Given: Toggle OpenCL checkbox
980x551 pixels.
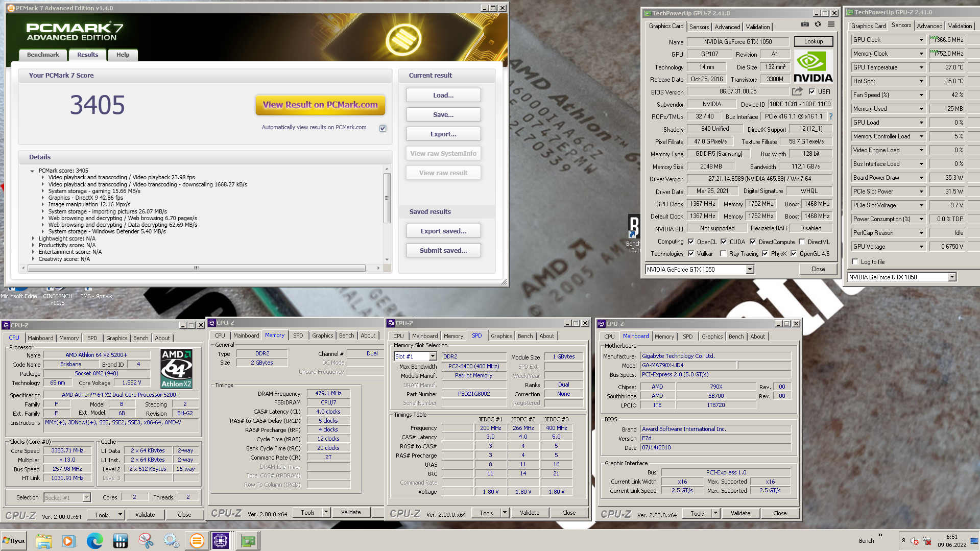Looking at the screenshot, I should coord(691,242).
